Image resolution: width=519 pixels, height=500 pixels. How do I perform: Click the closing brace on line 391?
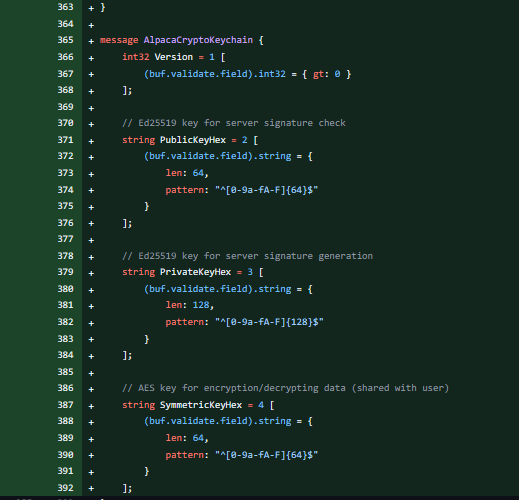coord(147,471)
